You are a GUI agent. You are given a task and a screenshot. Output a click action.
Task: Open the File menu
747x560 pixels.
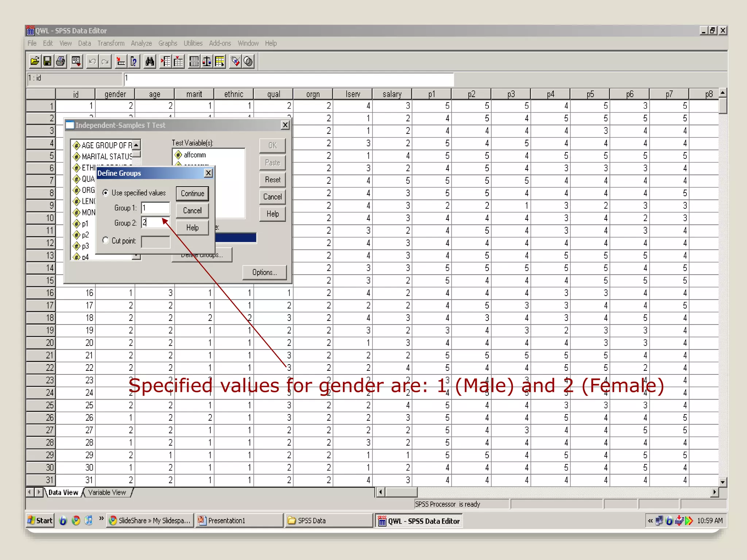coord(32,43)
